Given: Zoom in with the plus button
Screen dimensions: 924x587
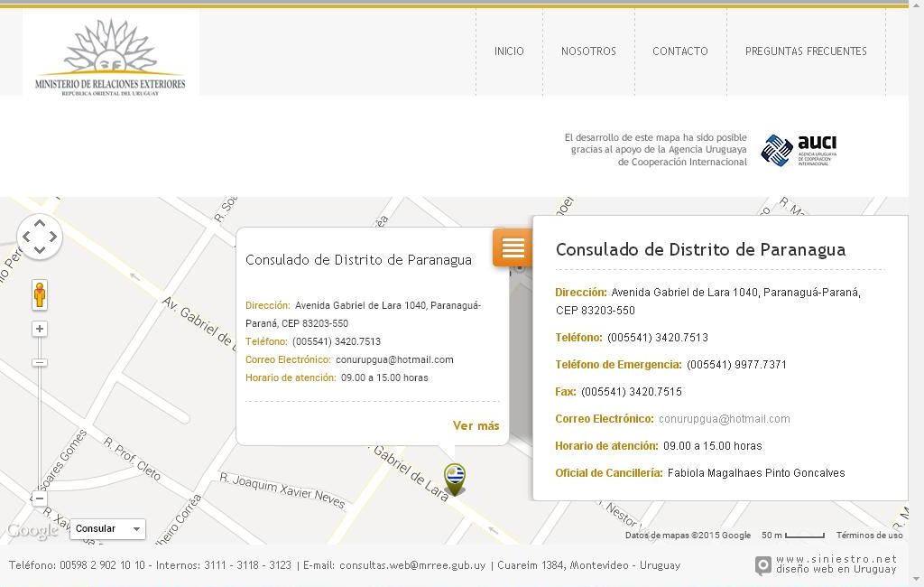Looking at the screenshot, I should point(40,329).
